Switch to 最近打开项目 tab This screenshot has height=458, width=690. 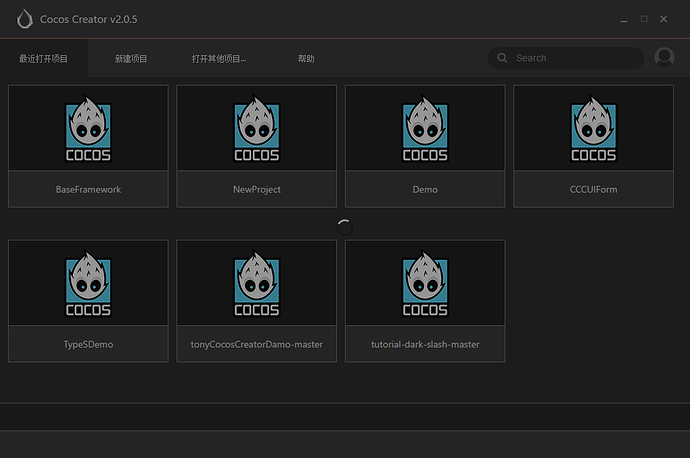(44, 59)
